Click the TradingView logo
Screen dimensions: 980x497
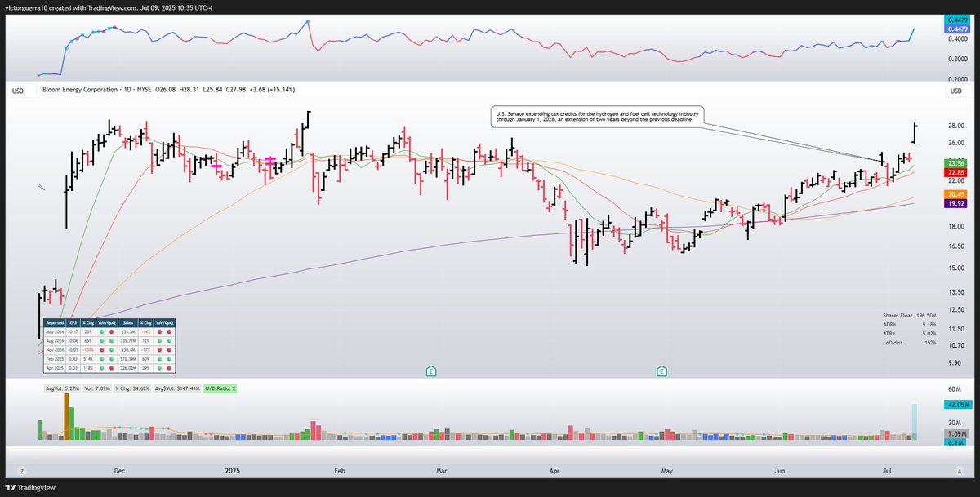(x=31, y=487)
